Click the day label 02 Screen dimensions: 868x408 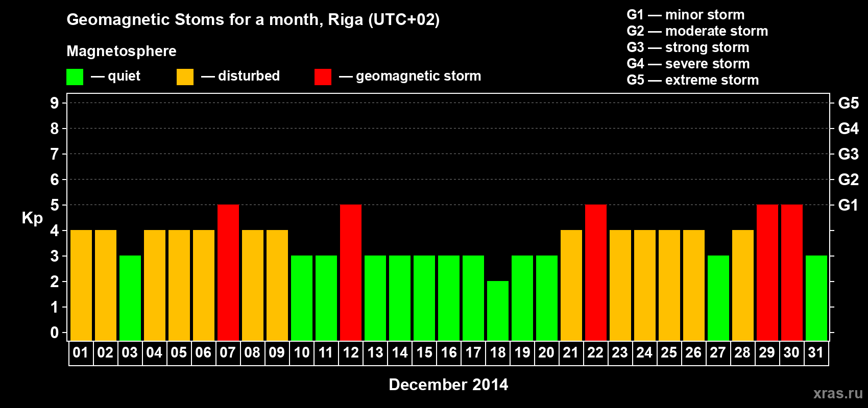pyautogui.click(x=105, y=352)
